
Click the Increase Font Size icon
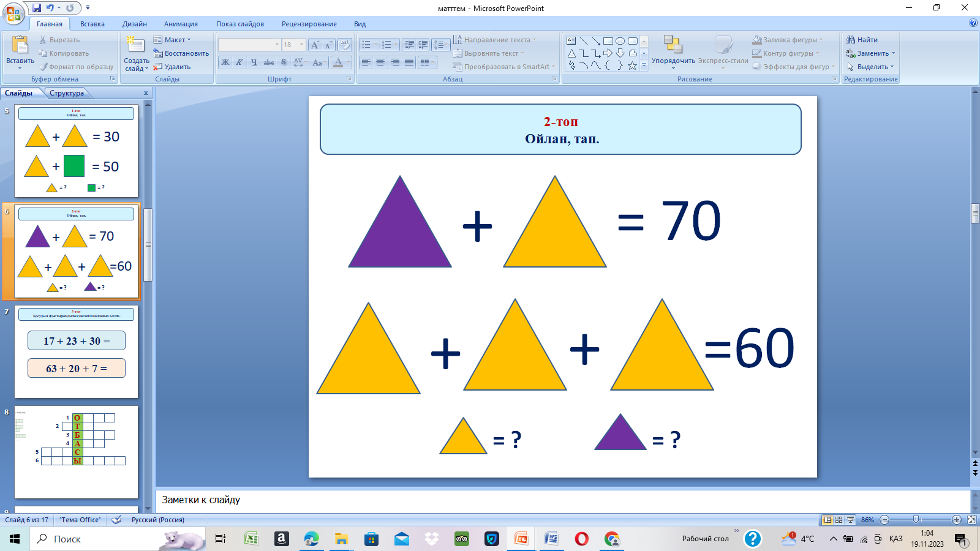(x=315, y=45)
